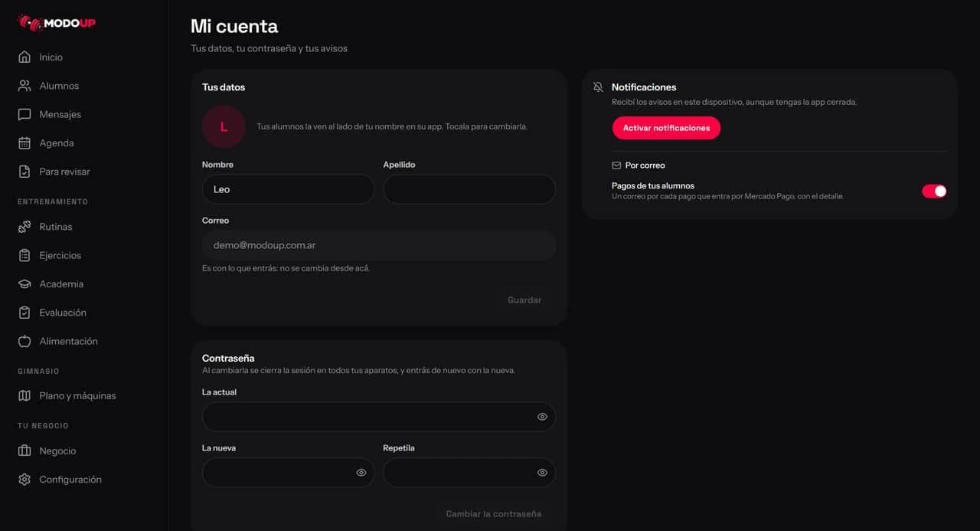980x531 pixels.
Task: Show the La actual password with eye icon
Action: click(x=542, y=417)
